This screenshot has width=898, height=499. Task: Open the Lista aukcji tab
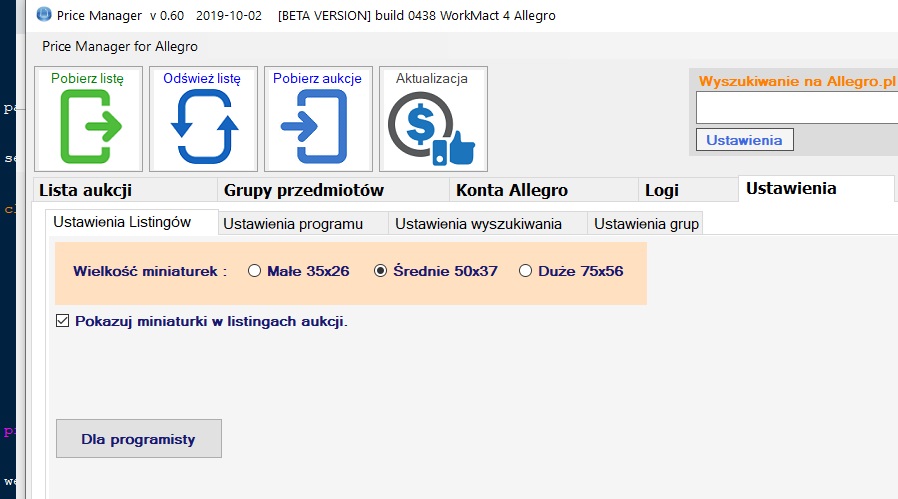pos(125,190)
